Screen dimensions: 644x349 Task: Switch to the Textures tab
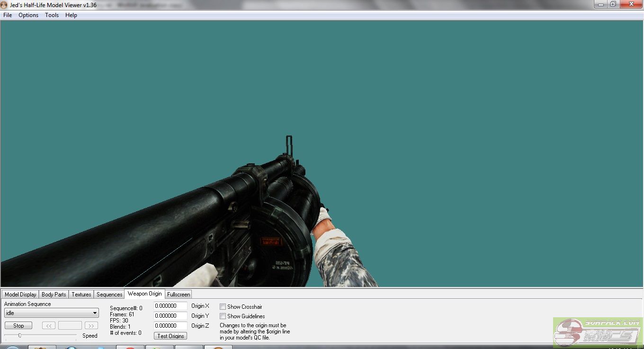pyautogui.click(x=81, y=295)
